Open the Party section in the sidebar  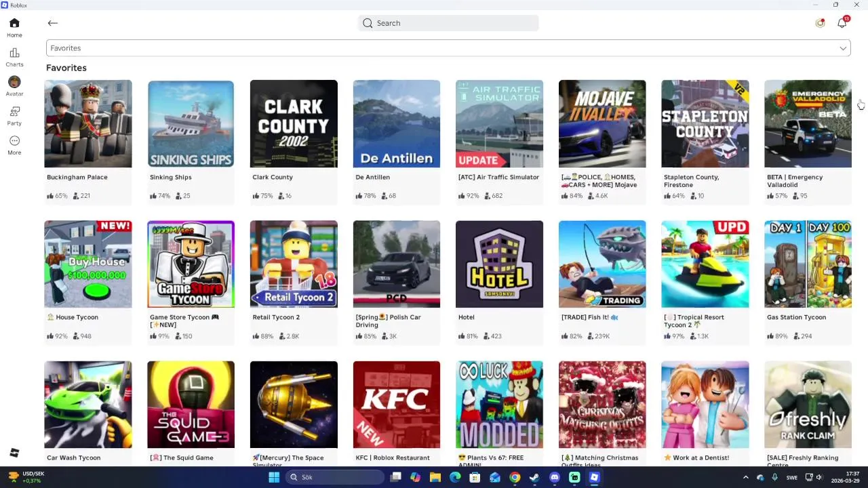click(x=14, y=116)
